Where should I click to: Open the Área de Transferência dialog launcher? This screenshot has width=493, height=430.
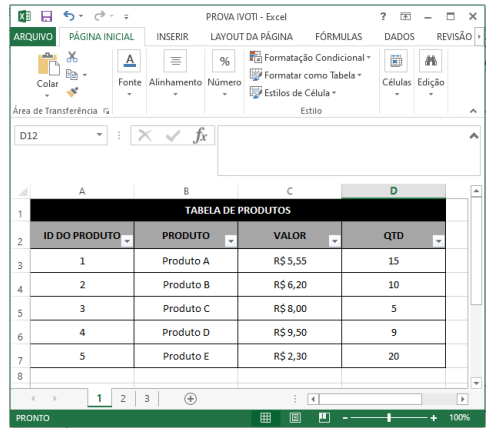pos(106,111)
